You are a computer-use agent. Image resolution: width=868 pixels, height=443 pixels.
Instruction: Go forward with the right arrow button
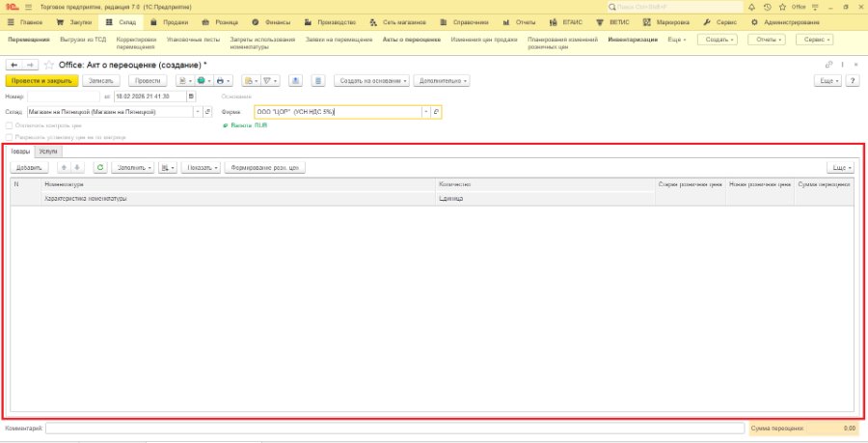click(x=30, y=65)
